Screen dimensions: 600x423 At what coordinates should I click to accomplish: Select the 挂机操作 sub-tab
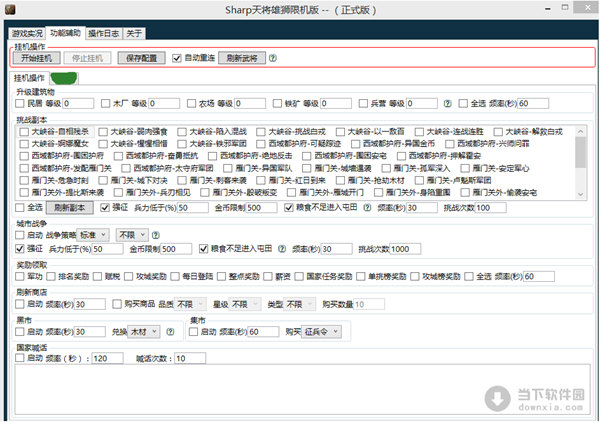click(x=29, y=78)
